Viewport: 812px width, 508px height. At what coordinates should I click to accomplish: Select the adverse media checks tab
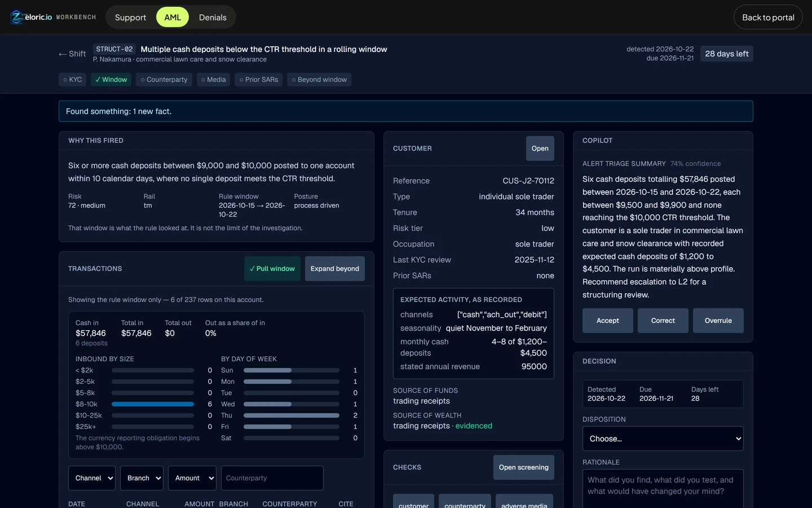(524, 502)
